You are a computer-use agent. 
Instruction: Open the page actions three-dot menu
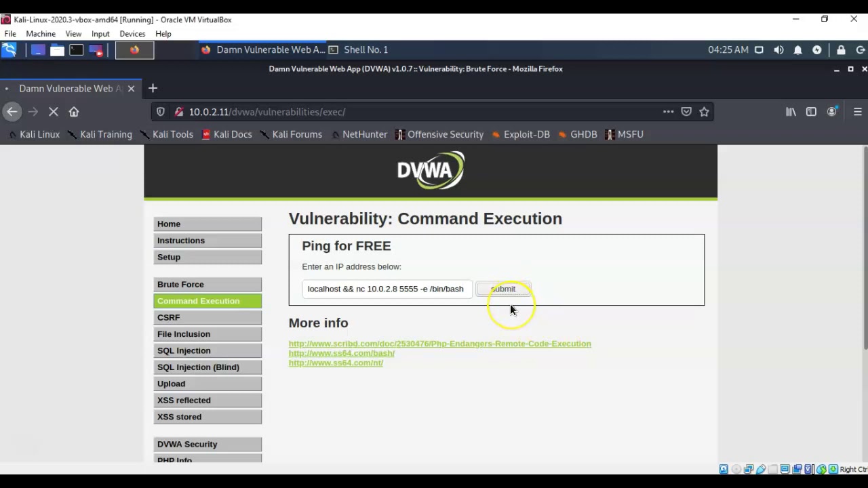coord(669,112)
